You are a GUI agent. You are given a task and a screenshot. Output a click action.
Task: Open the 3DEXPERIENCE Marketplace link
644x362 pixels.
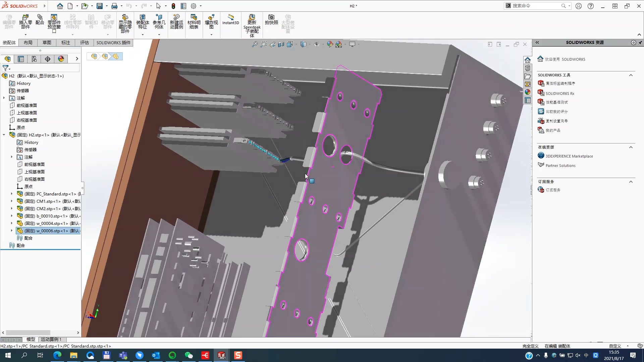click(x=569, y=156)
